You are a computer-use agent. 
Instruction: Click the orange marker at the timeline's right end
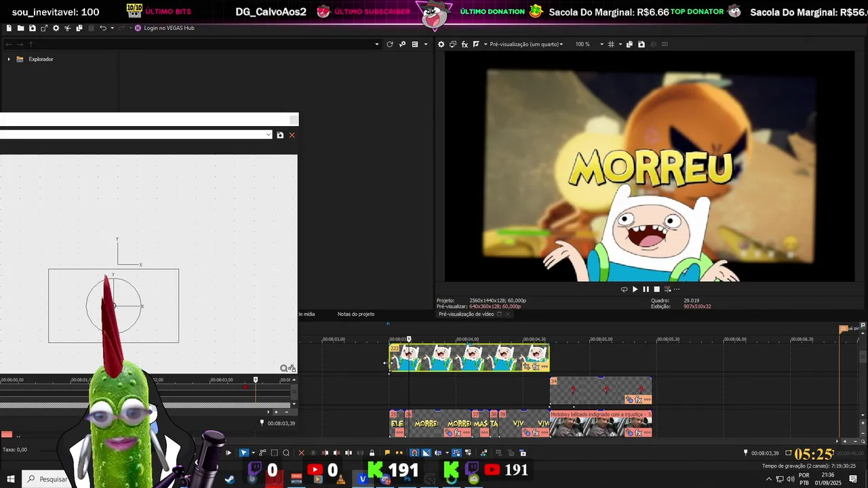[844, 329]
